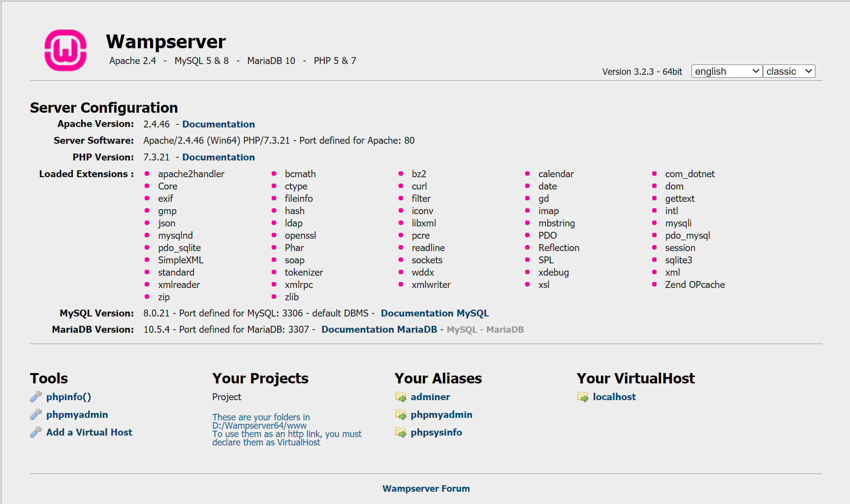Click the pink Wampserver logo
This screenshot has width=850, height=504.
tap(65, 50)
